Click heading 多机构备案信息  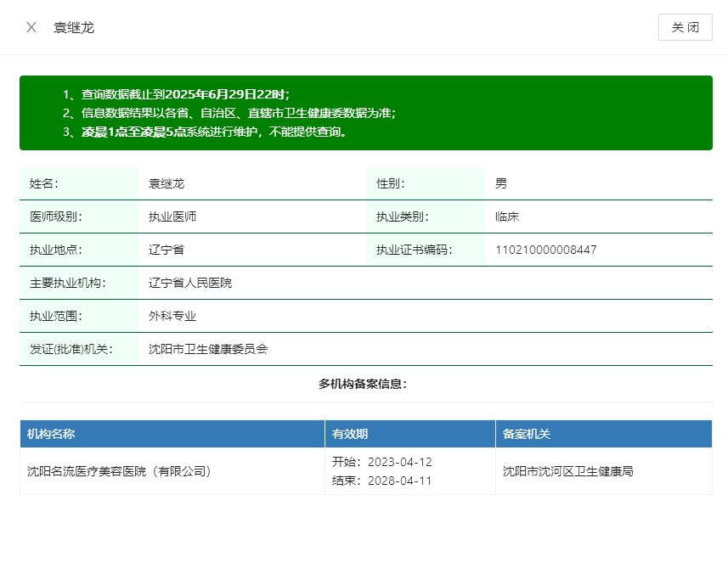[363, 384]
